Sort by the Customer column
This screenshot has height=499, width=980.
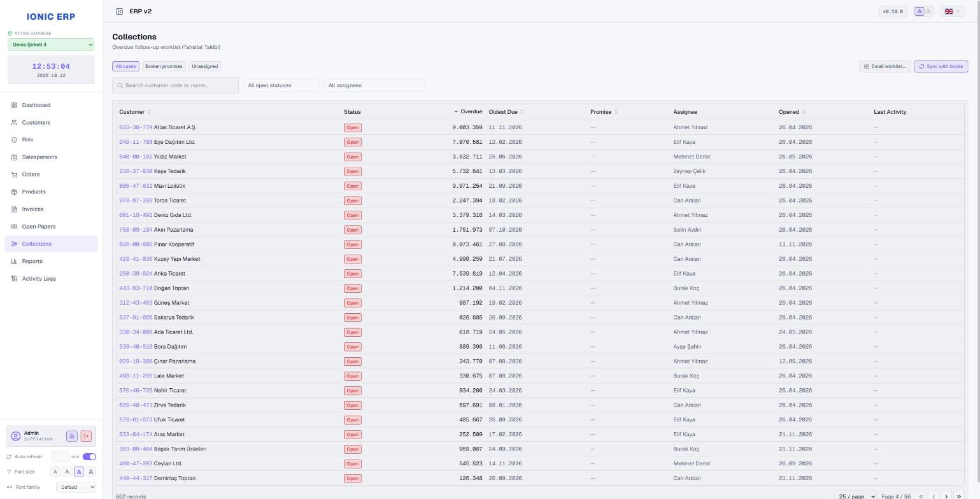tap(134, 112)
